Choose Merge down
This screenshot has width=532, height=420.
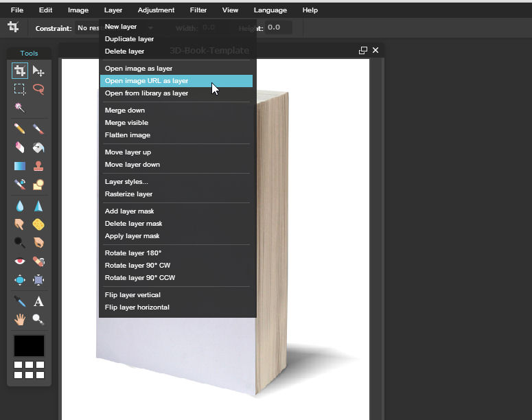click(176, 110)
